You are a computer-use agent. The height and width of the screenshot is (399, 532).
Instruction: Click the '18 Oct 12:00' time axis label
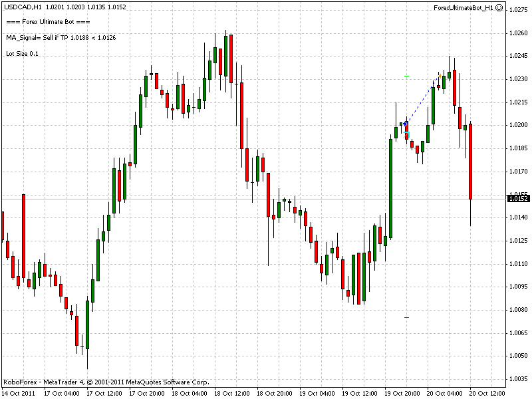coord(232,393)
